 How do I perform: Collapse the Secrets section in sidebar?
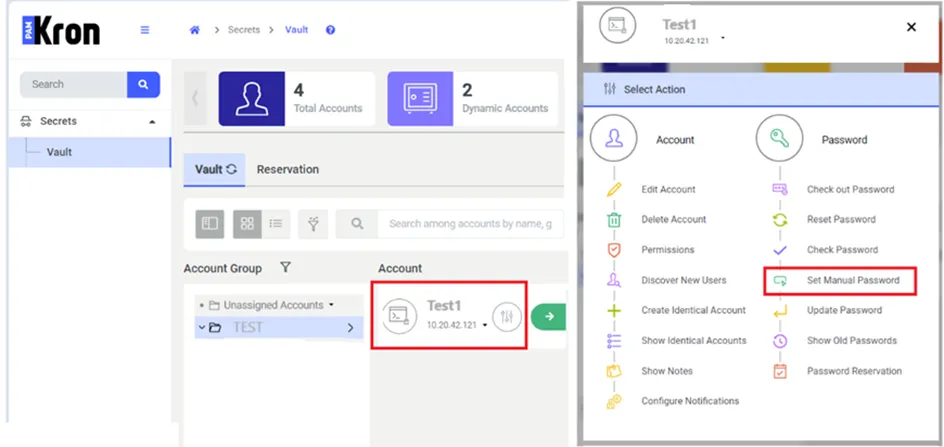(x=152, y=122)
